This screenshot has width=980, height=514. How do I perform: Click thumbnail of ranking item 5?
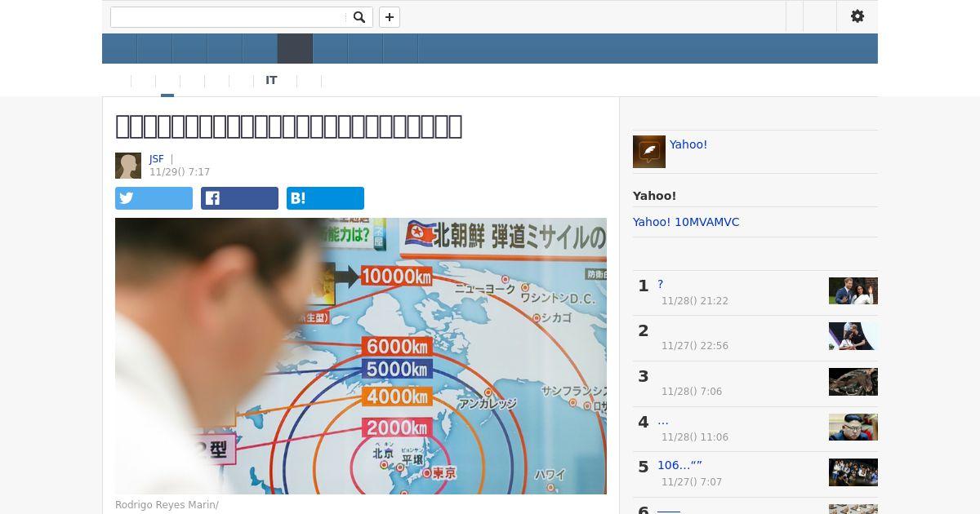(853, 472)
